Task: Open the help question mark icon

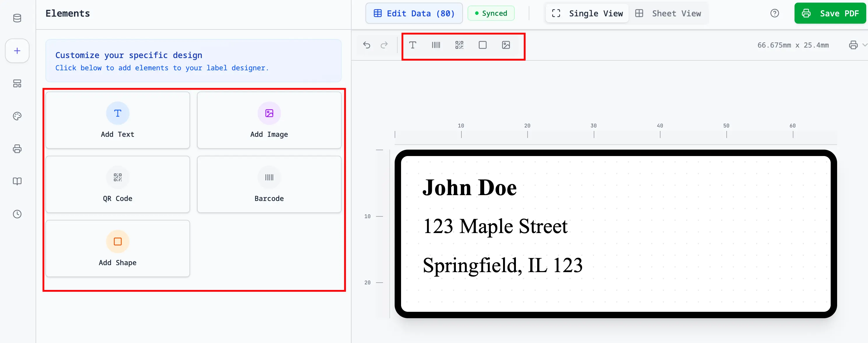Action: click(774, 13)
